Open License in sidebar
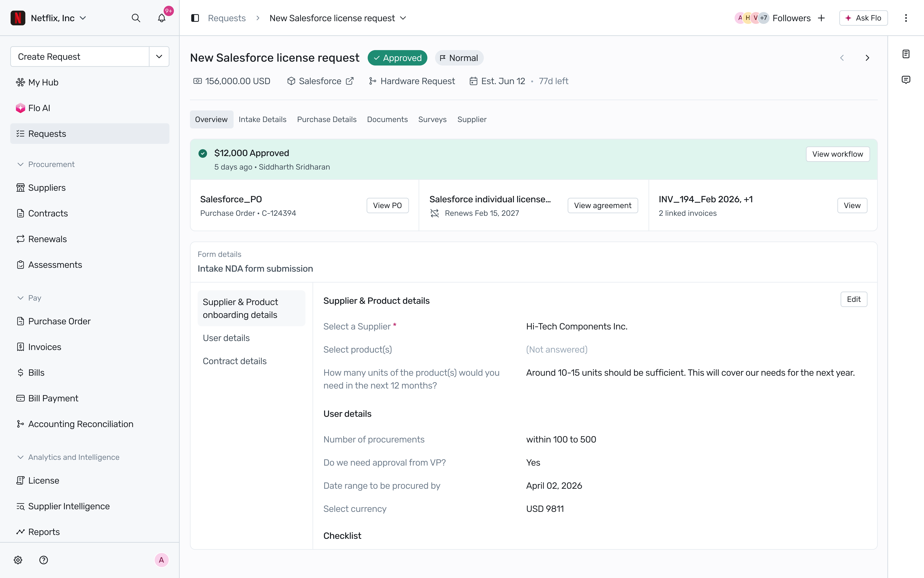The image size is (924, 578). [90, 481]
